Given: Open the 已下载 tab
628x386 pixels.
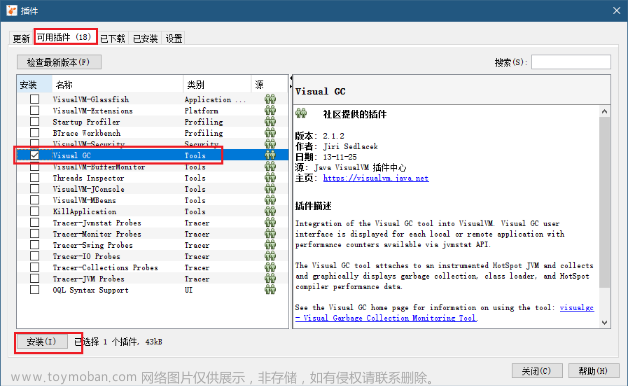Looking at the screenshot, I should 113,38.
